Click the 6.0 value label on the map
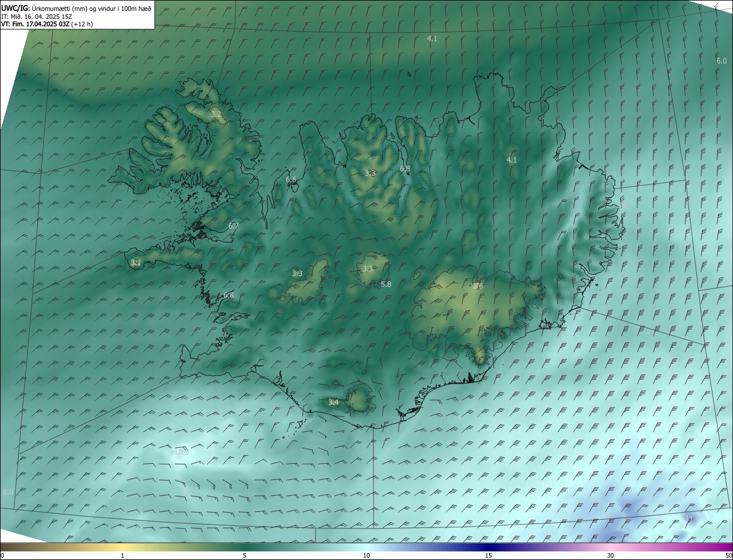733x560 pixels. coord(722,61)
